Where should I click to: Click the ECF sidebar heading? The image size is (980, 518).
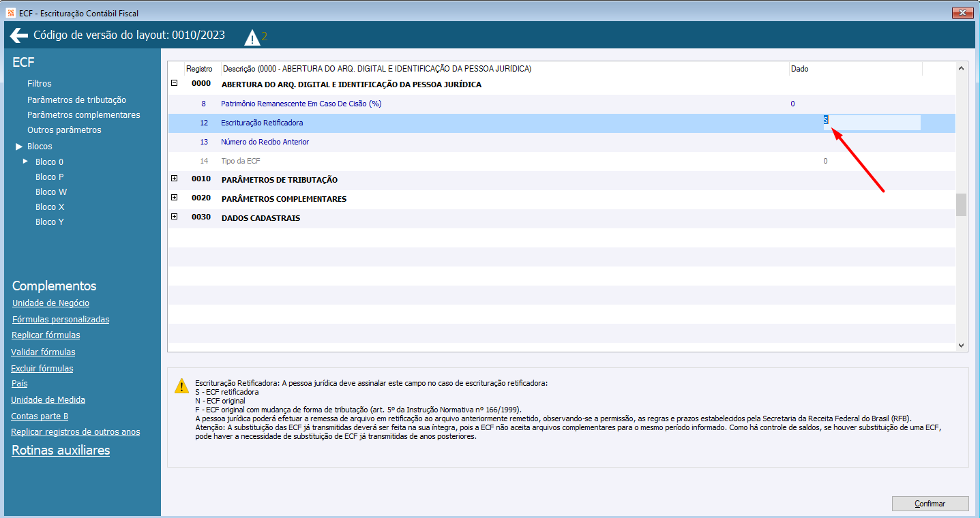tap(23, 63)
